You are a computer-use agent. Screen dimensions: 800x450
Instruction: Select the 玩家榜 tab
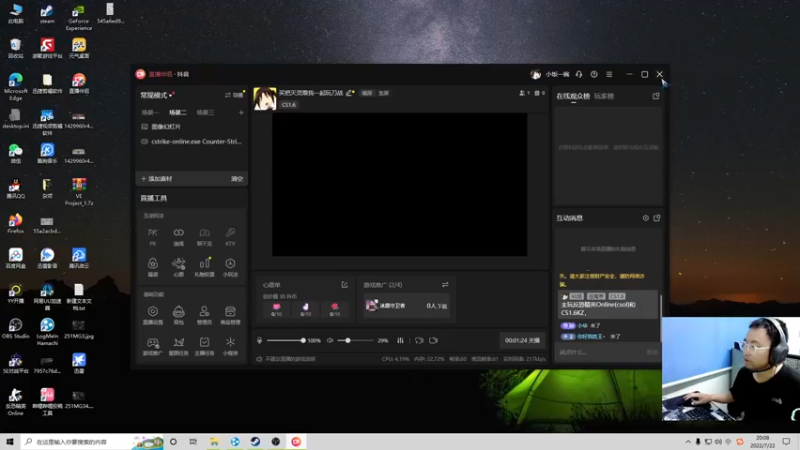pos(604,96)
